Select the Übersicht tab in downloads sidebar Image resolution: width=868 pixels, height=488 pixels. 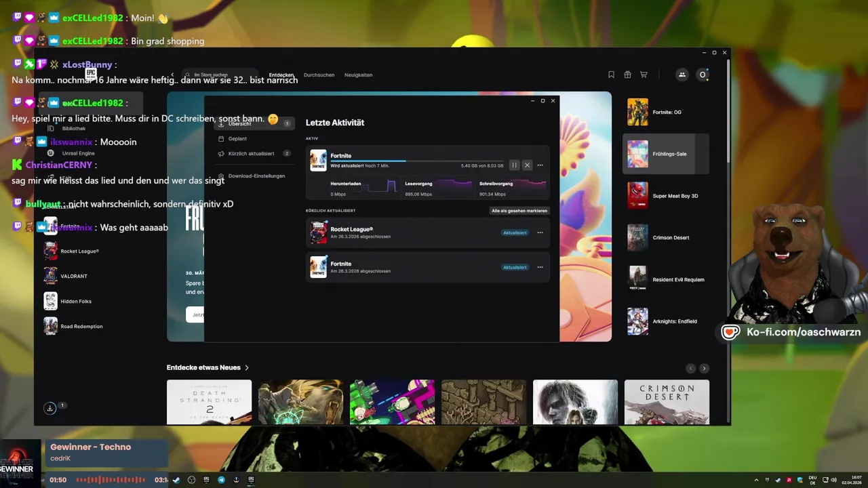point(254,124)
